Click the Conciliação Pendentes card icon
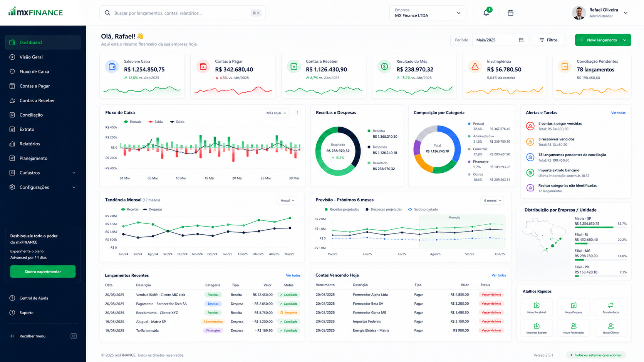 coord(565,67)
